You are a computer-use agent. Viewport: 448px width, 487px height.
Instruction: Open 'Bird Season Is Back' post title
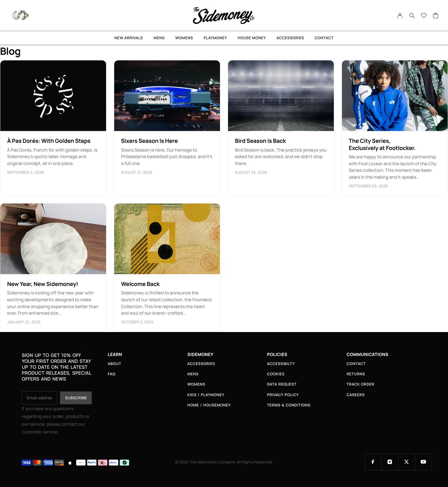click(x=260, y=141)
